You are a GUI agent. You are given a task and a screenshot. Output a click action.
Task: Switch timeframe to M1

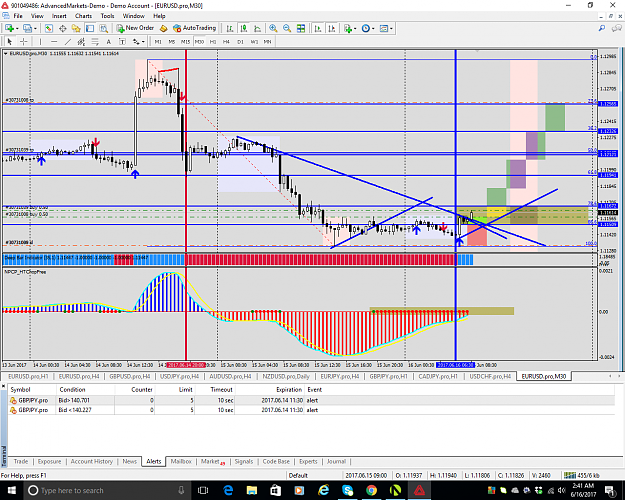[158, 41]
